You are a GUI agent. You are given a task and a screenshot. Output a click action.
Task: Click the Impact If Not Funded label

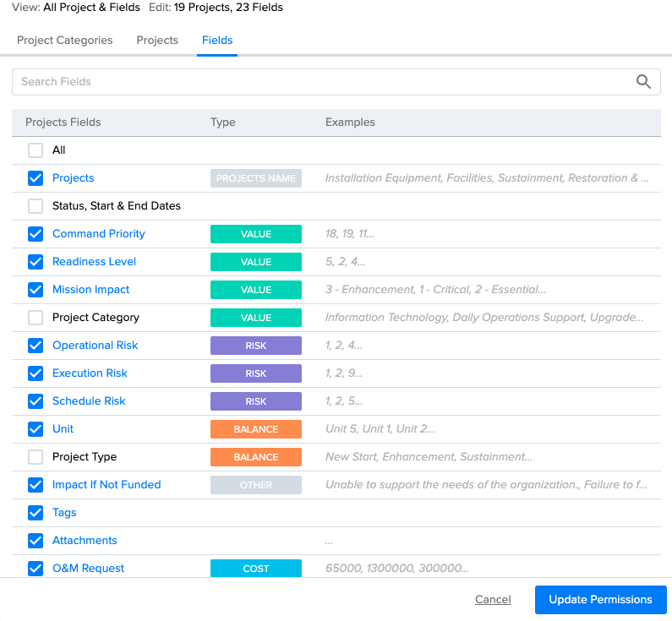click(107, 484)
